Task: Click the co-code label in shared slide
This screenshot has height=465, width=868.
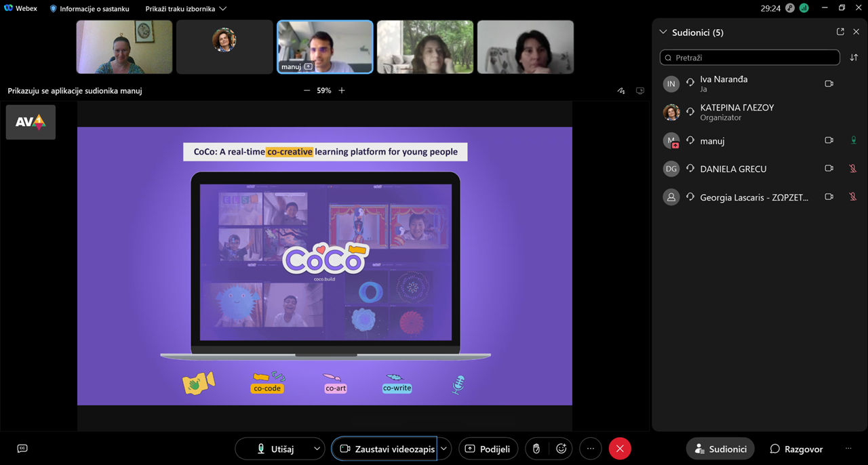Action: (267, 388)
